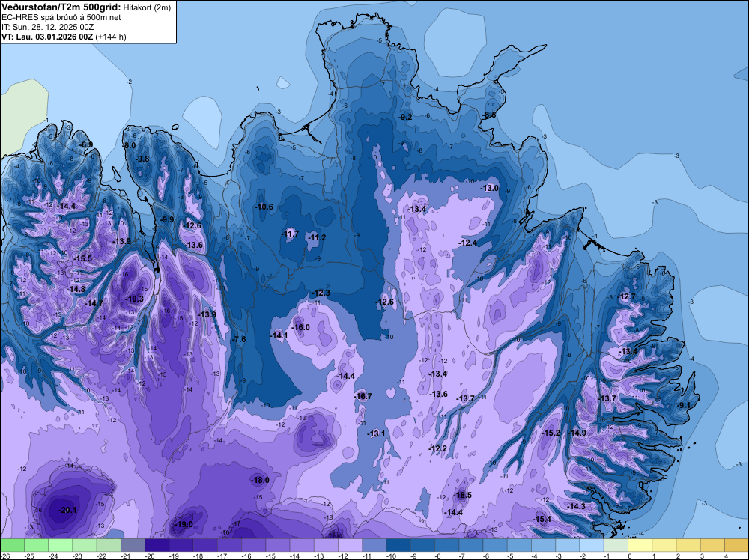Select the legend swatch labeled -6
Viewport: 749px width, 560px height.
pos(495,545)
